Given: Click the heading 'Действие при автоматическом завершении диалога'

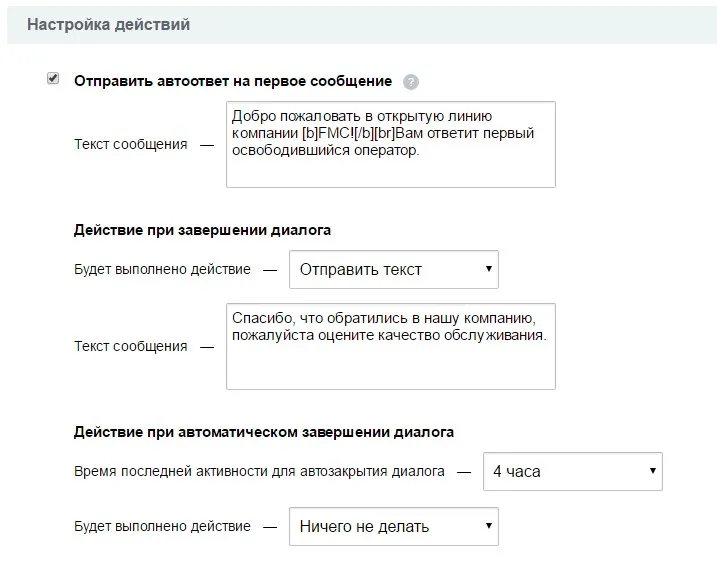Looking at the screenshot, I should 264,432.
